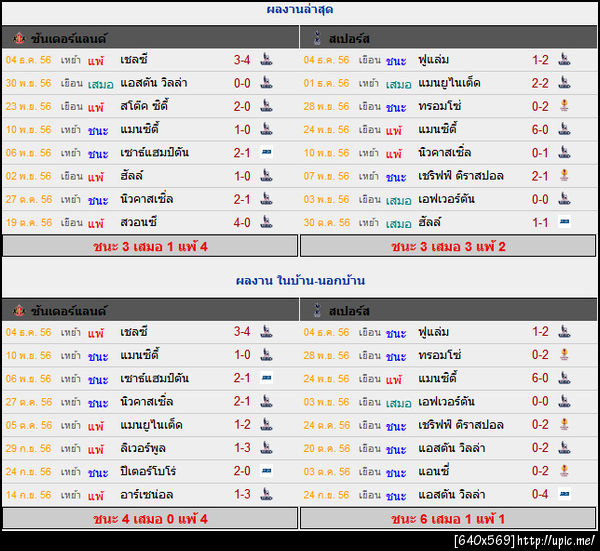Click the trophy icon in the 24 ต.ค. เชริฟฟ์ 0-2 row
Screen dimensions: 600x551
(564, 424)
